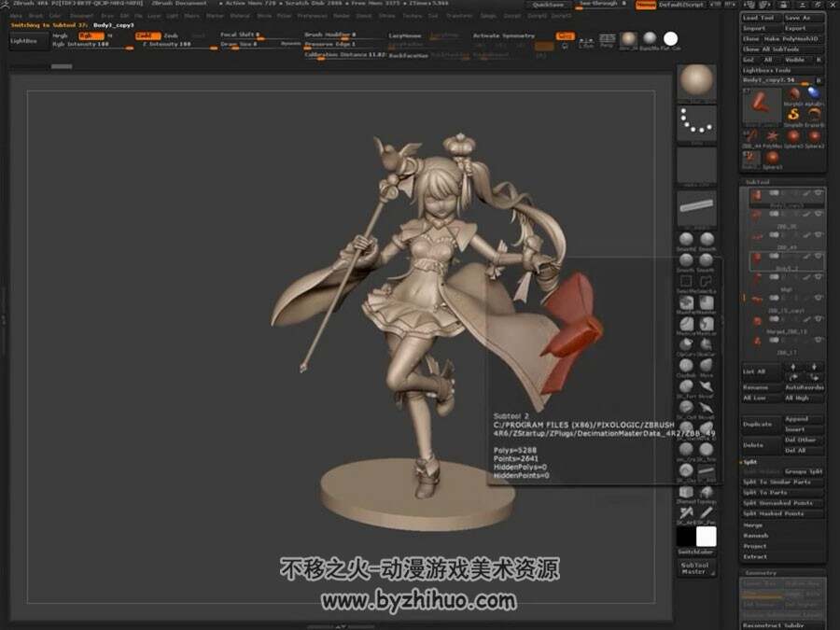Toggle the Zsub button
Image resolution: width=840 pixels, height=630 pixels.
pos(171,35)
